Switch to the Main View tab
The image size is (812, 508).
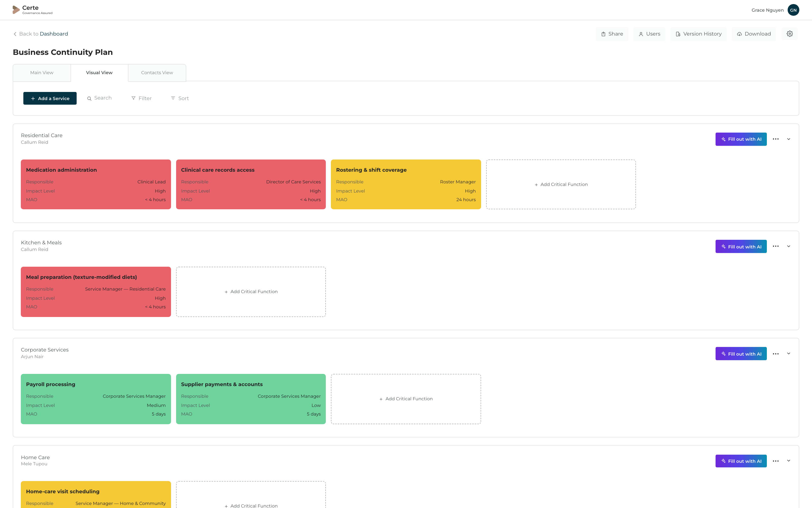pos(42,73)
